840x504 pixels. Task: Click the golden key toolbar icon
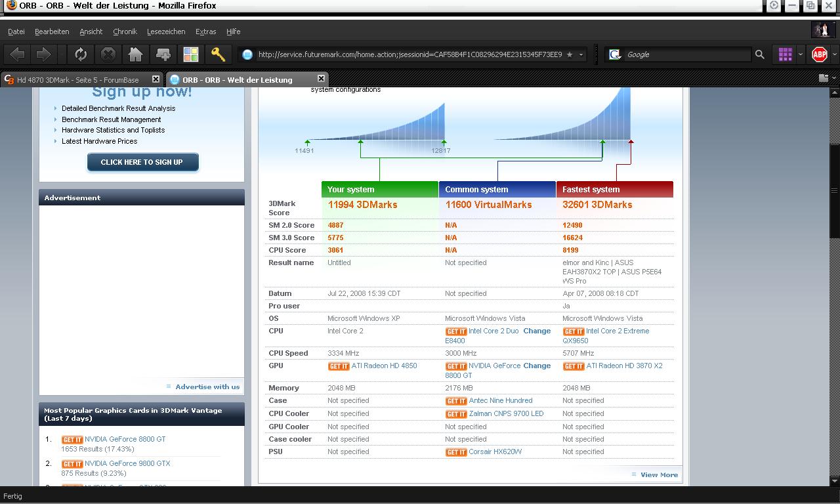point(219,54)
